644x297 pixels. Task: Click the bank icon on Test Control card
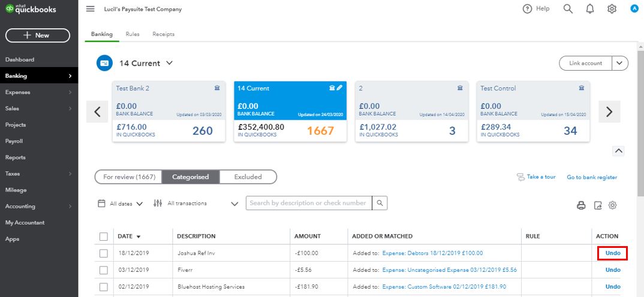[582, 88]
